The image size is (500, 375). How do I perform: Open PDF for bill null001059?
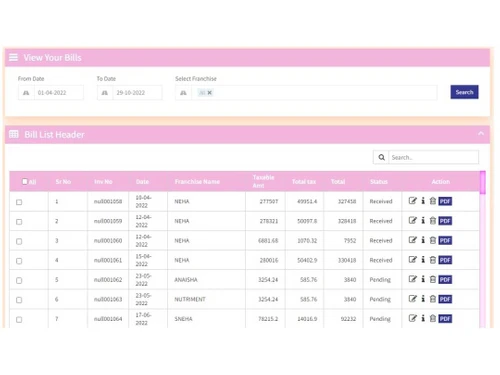[445, 221]
